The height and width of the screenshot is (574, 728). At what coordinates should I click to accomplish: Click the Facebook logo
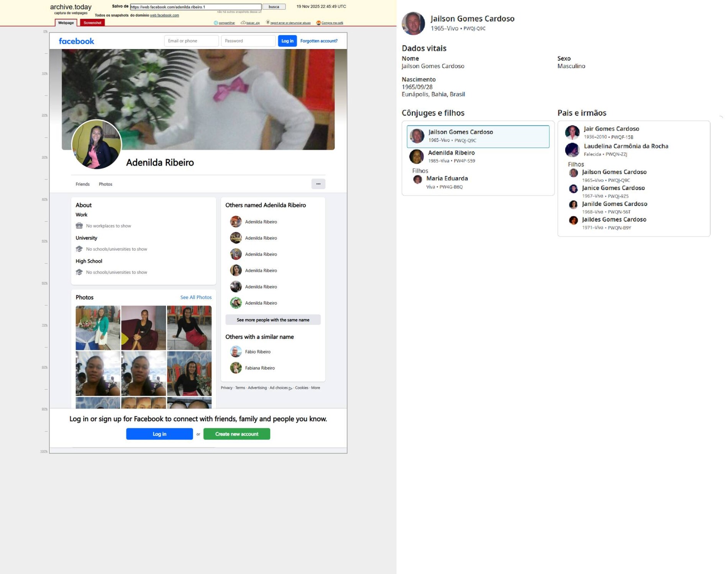coord(76,41)
